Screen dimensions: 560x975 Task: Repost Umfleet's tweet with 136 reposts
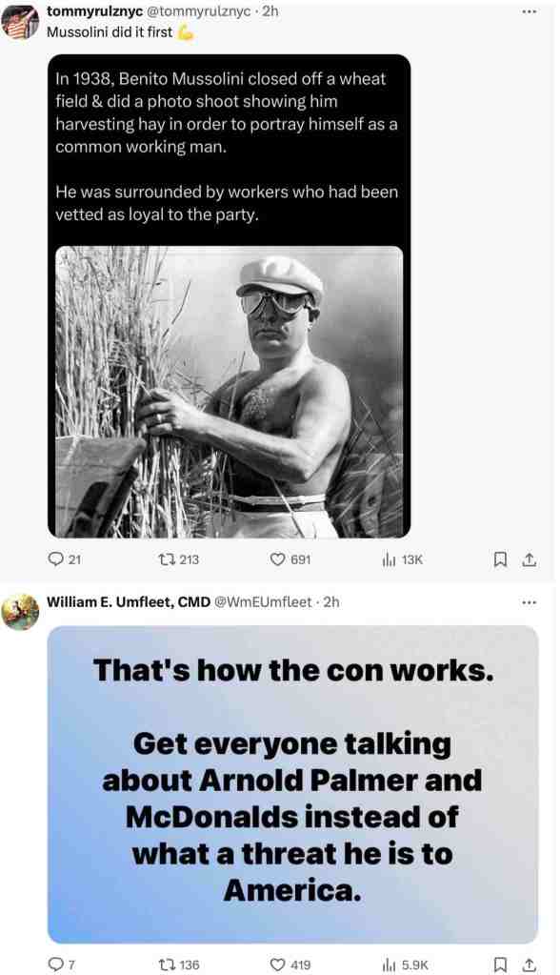click(x=179, y=965)
